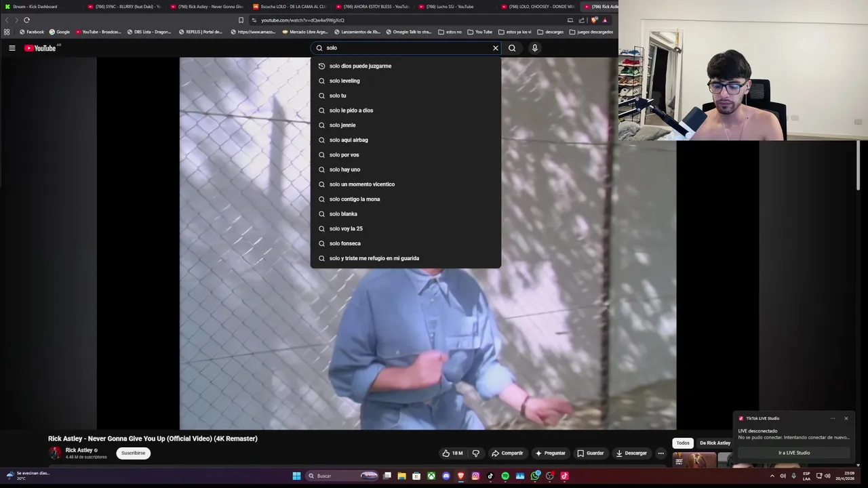Click the Descargar download button
Screen dimensions: 868x488
(x=631, y=453)
